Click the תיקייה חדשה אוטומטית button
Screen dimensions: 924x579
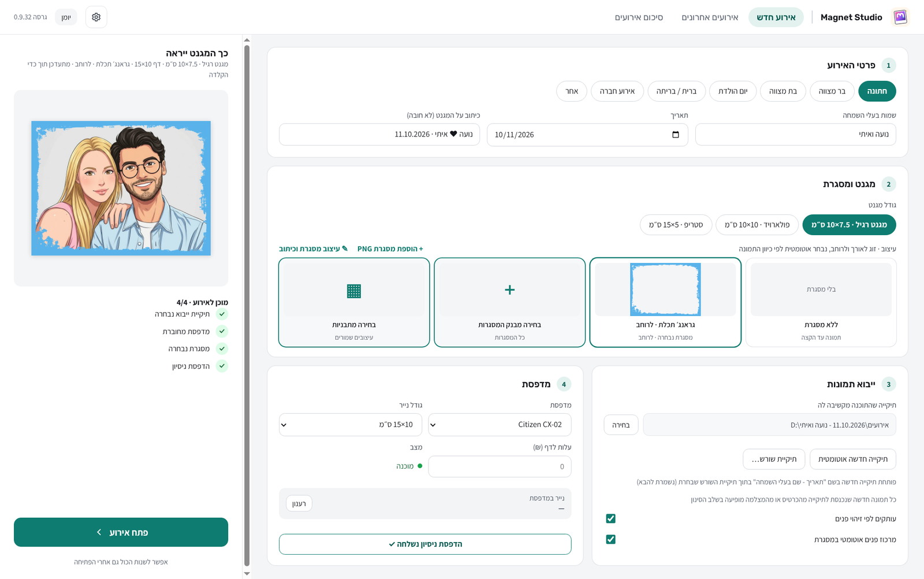point(853,459)
